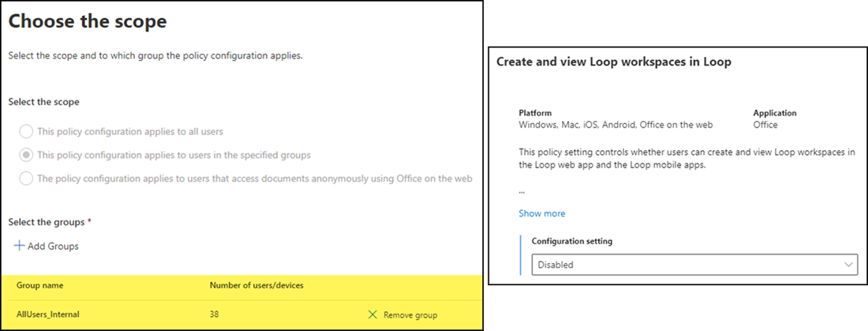Select 'applies to all users' radio option

click(26, 131)
